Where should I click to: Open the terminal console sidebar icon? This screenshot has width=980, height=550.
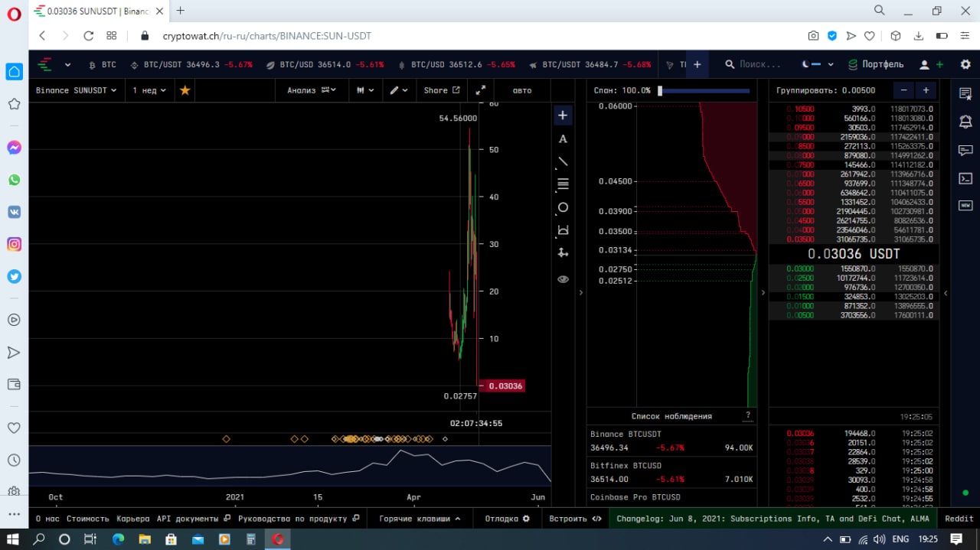click(x=965, y=178)
